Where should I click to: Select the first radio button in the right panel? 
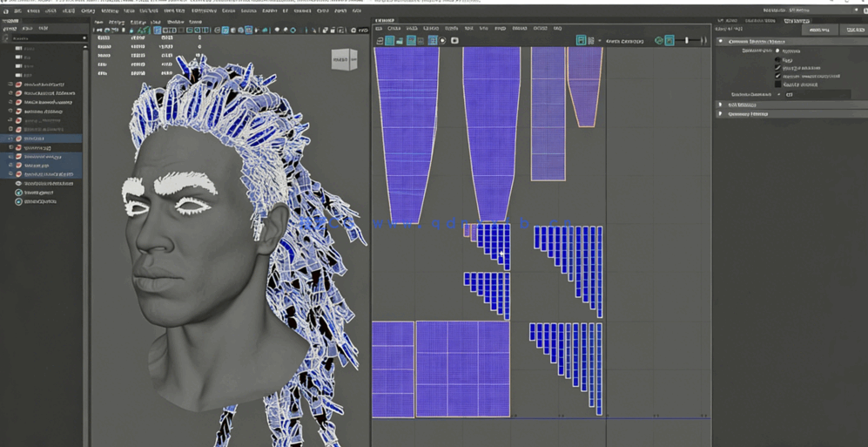pos(777,51)
